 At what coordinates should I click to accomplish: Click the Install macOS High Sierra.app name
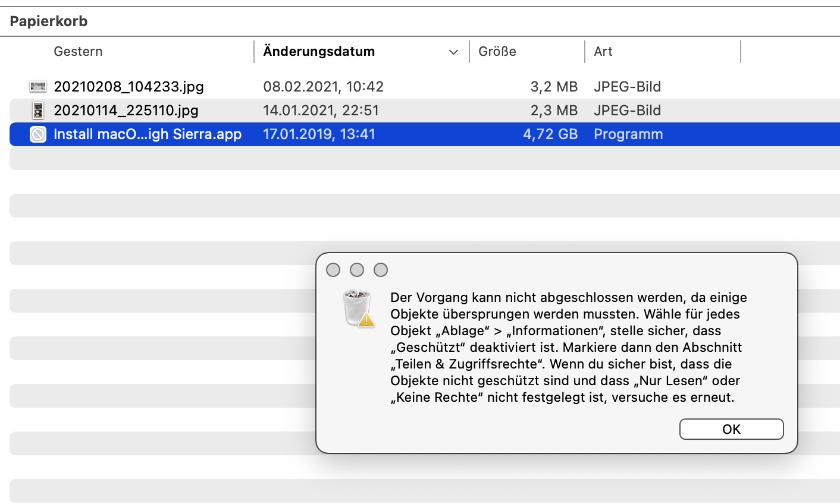click(148, 134)
